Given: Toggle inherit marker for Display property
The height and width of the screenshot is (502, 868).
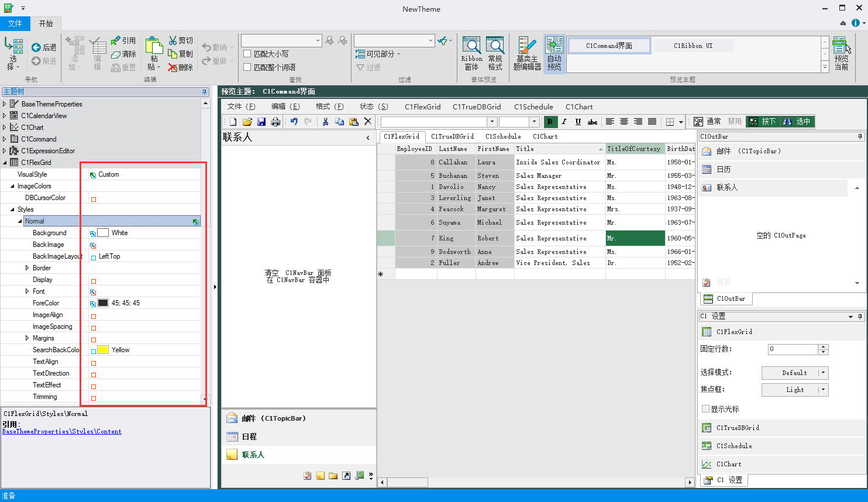Looking at the screenshot, I should pos(94,281).
